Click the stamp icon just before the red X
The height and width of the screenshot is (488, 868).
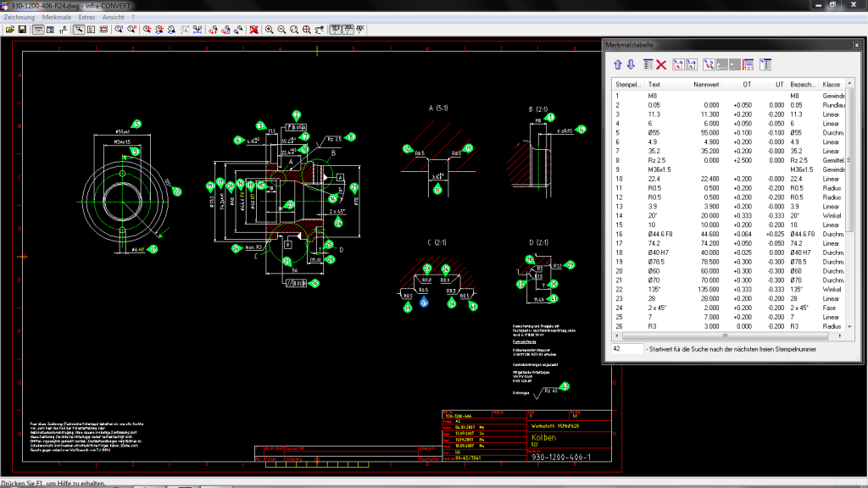(238, 30)
